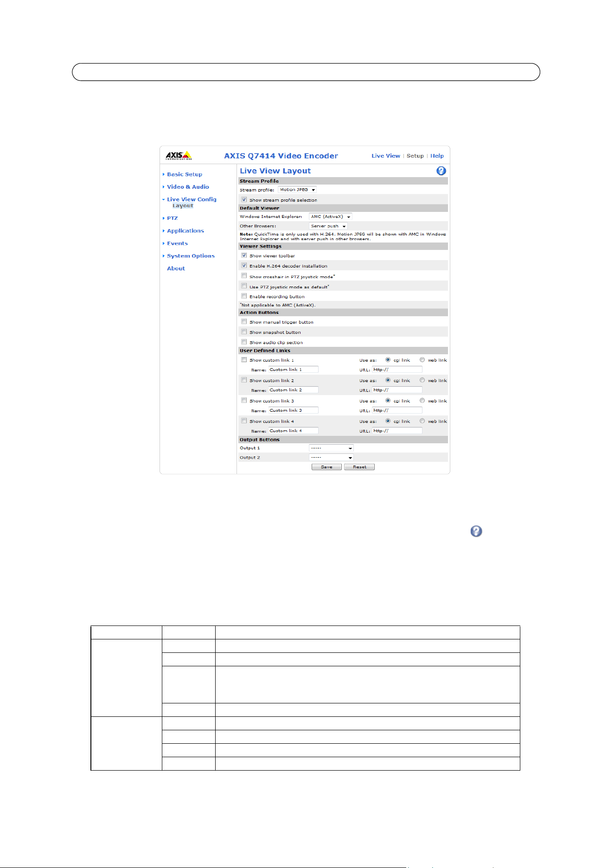Screen dimensions: 614x868
Task: Check Show custom link 3
Action: pyautogui.click(x=244, y=401)
